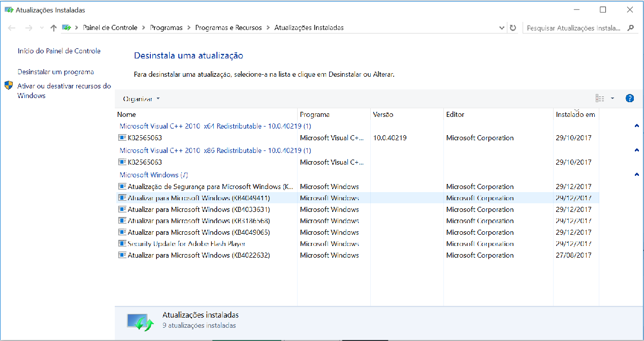Select Security Update for Adobe Flash Player
This screenshot has height=341, width=644.
(x=358, y=244)
